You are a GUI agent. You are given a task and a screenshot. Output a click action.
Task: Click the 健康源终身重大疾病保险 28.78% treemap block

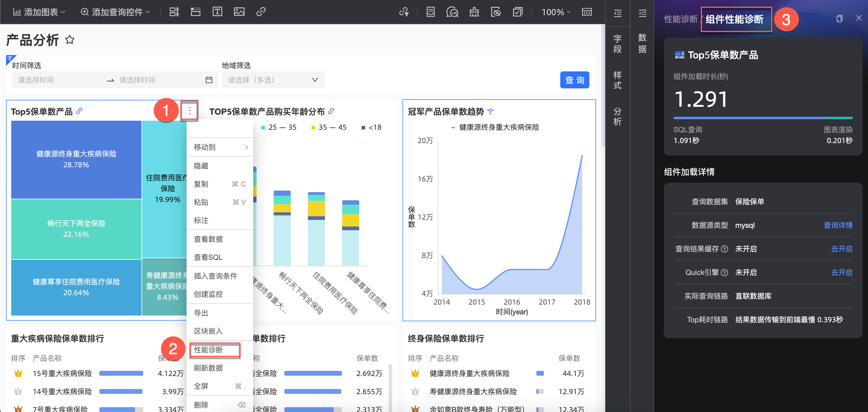76,159
